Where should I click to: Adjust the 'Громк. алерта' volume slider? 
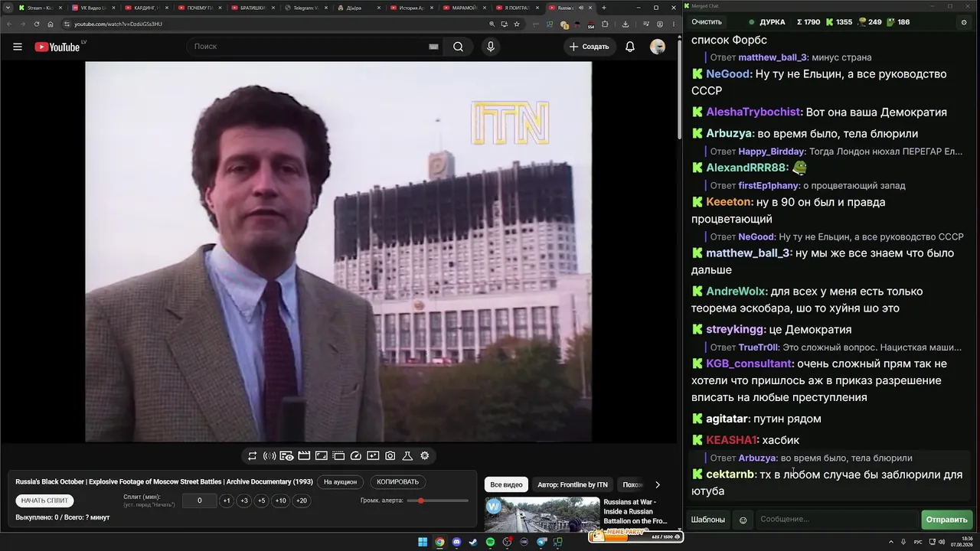437,500
